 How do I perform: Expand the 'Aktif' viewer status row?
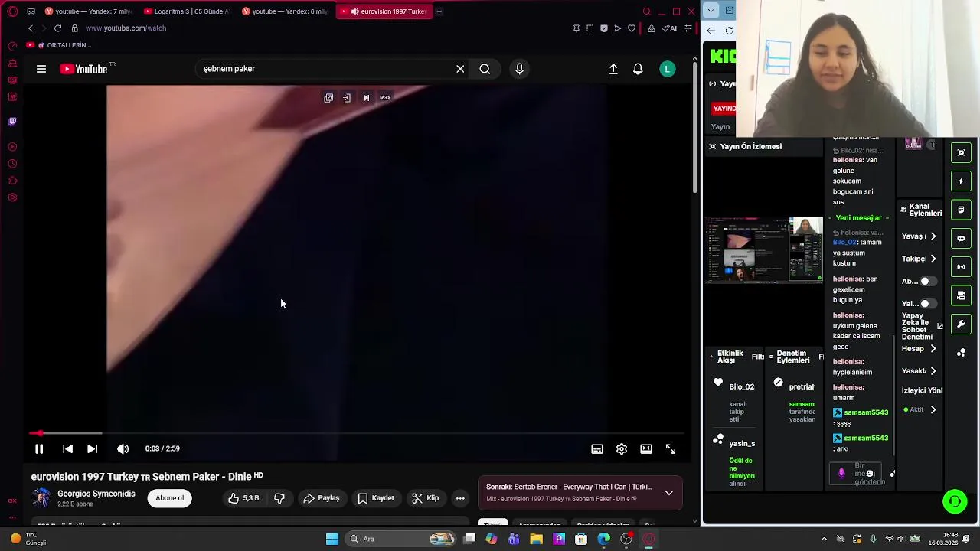[x=933, y=410]
